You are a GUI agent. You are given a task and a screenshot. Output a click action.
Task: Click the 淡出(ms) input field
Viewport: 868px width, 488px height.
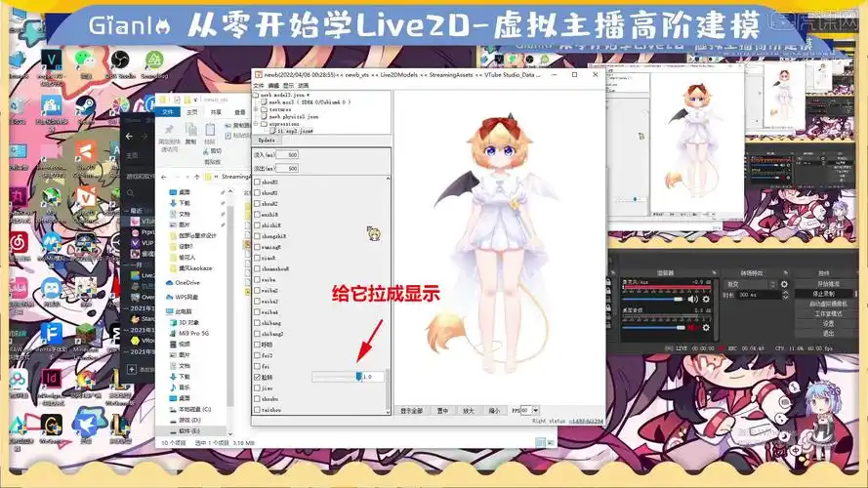(287, 168)
